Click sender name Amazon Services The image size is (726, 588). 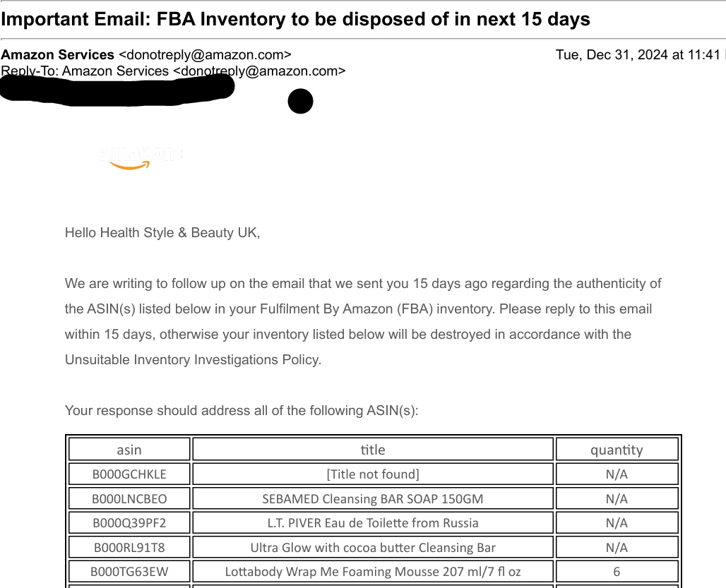click(x=57, y=54)
